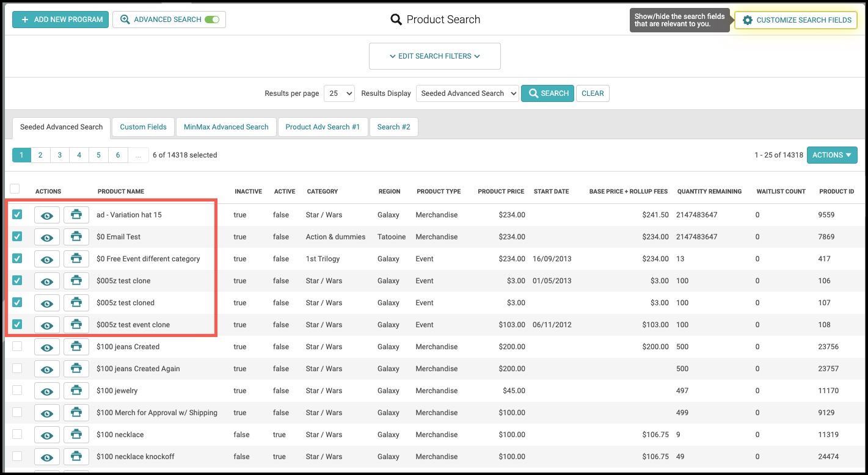Click printer icon for $005z test cloned
This screenshot has width=868, height=475.
[76, 303]
